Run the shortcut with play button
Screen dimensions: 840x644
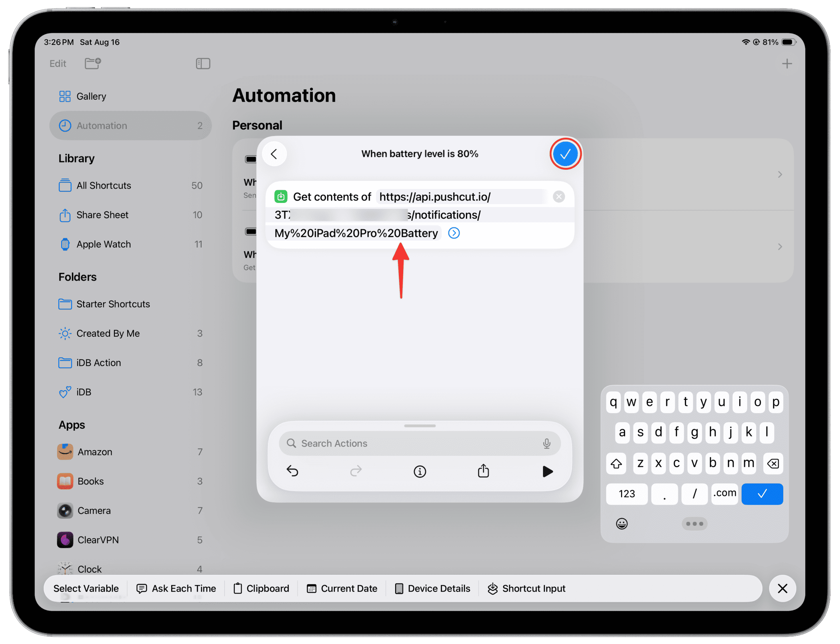[x=547, y=471]
